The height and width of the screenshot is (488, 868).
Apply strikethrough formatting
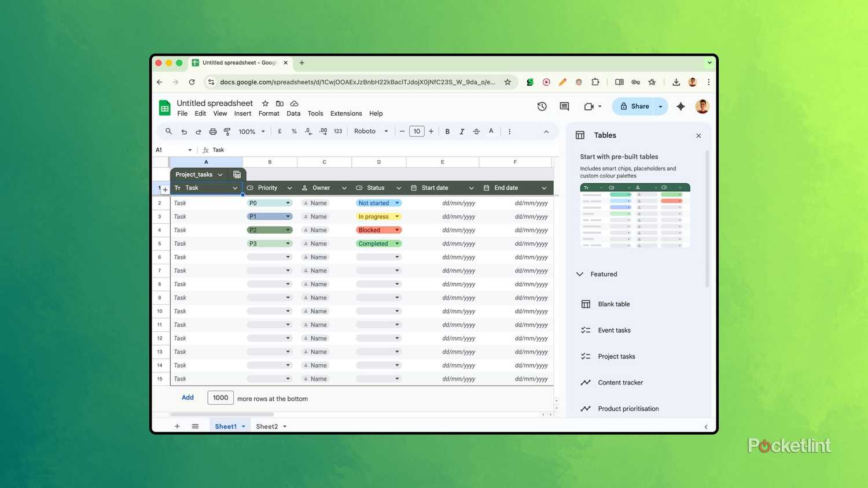[476, 132]
